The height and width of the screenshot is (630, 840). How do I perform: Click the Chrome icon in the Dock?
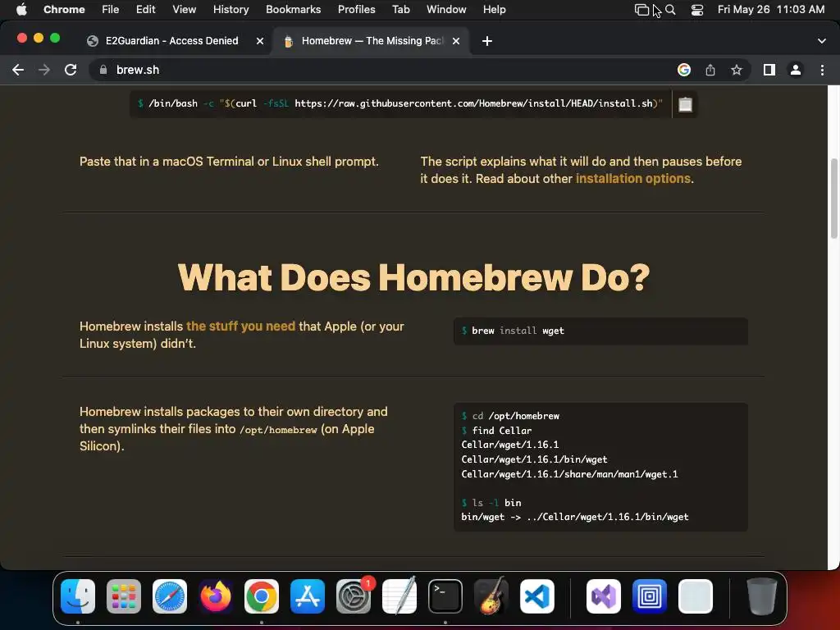coord(262,596)
